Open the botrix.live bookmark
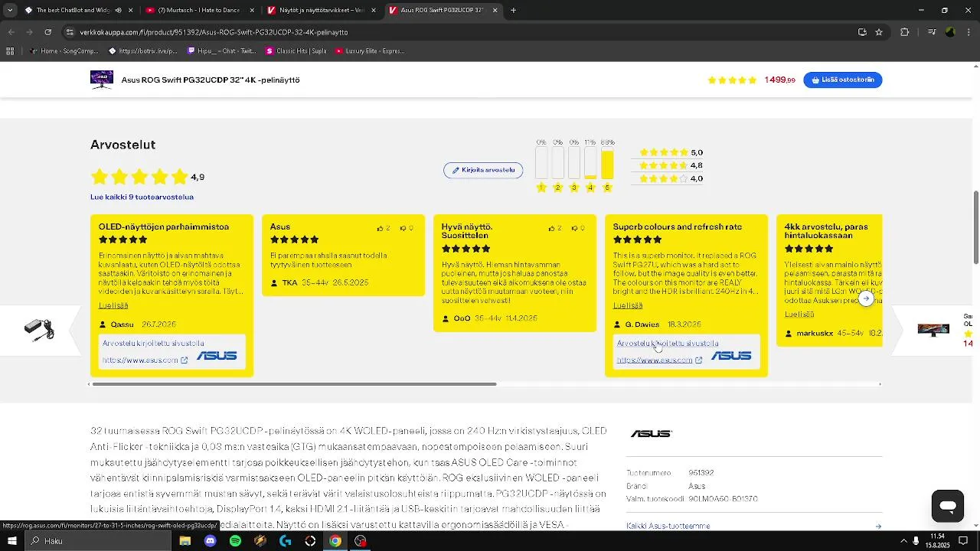 [x=143, y=51]
